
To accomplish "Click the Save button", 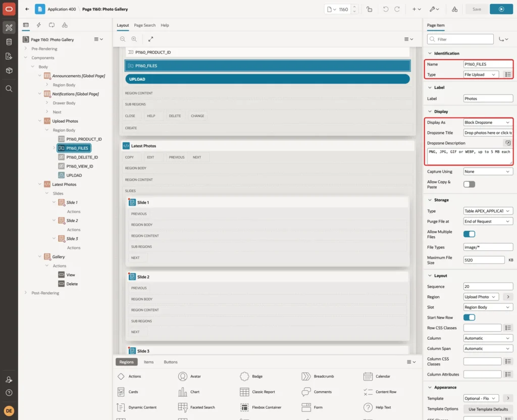I will (477, 9).
